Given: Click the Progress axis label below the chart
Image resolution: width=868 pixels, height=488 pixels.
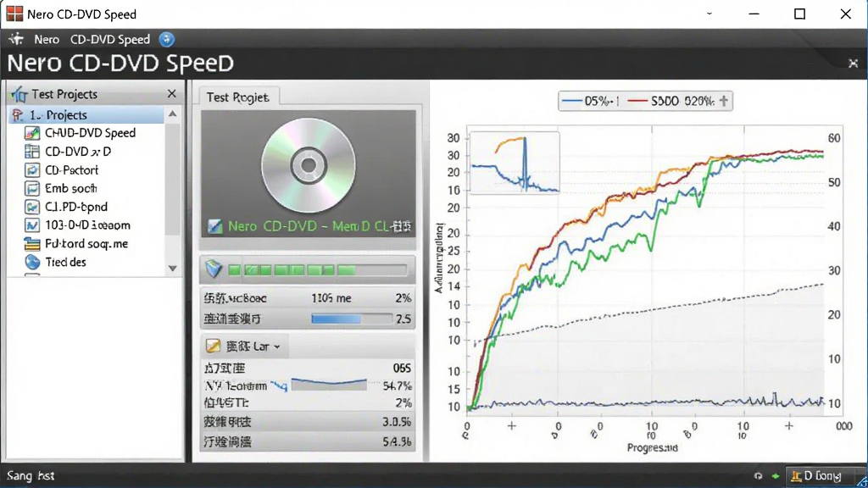Looking at the screenshot, I should [x=652, y=447].
